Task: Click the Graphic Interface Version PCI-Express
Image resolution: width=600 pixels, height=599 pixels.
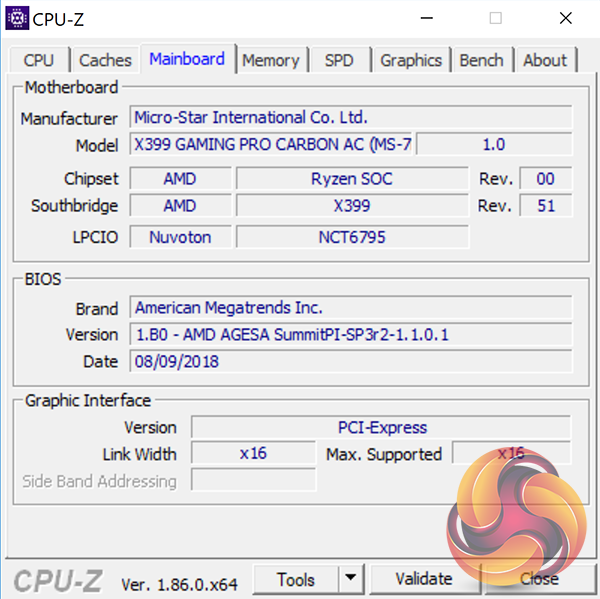Action: [x=381, y=428]
